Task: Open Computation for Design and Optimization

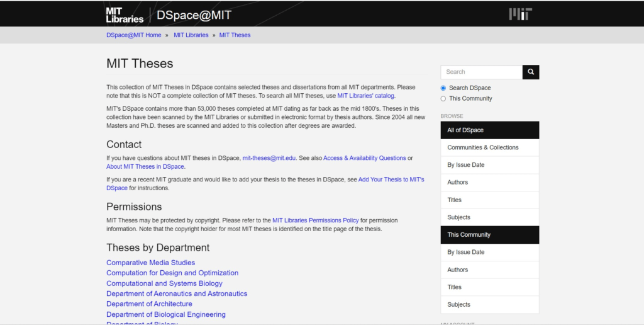Action: click(x=172, y=273)
